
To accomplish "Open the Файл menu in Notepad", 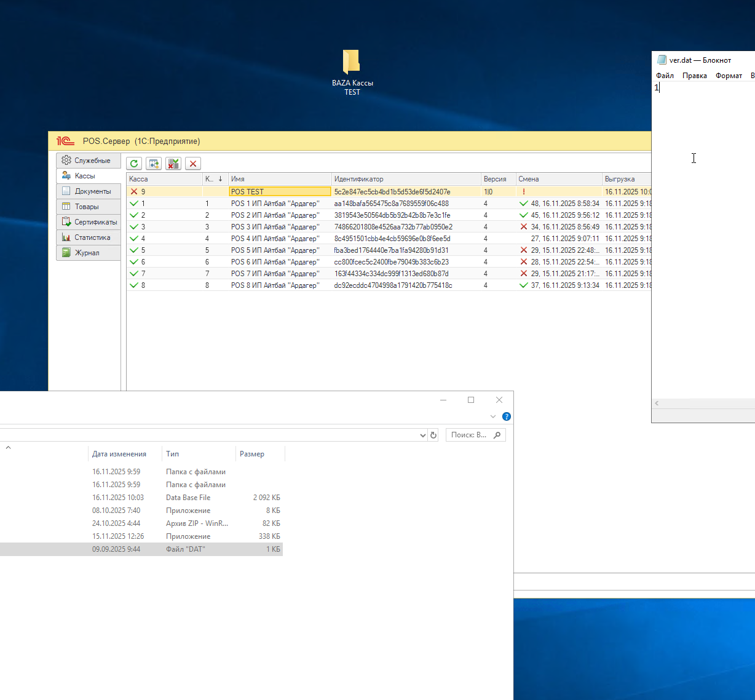I will (x=665, y=76).
